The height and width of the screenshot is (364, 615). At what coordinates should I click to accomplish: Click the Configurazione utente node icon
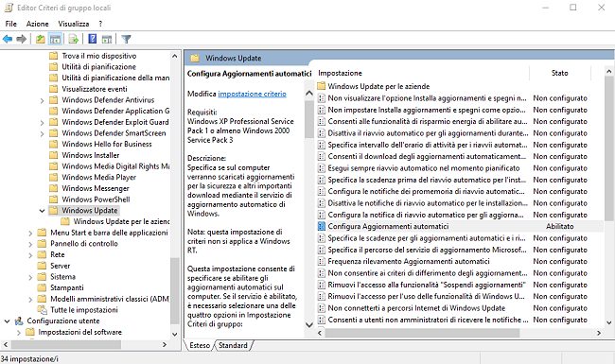[19, 321]
